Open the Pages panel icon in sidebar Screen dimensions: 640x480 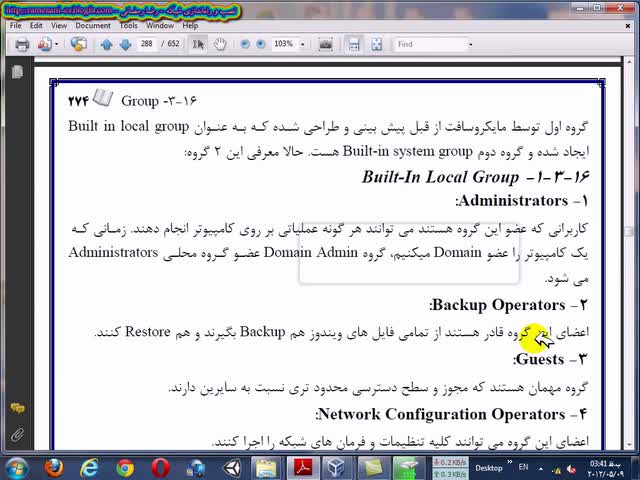coord(17,72)
